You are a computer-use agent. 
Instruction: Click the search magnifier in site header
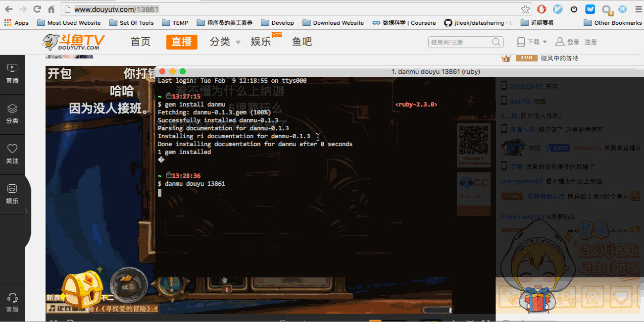496,42
